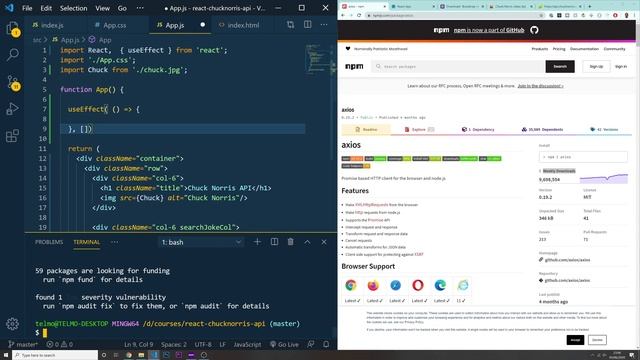Screen dimensions: 640x360
Task: Open the Extensions view
Action: [12, 136]
